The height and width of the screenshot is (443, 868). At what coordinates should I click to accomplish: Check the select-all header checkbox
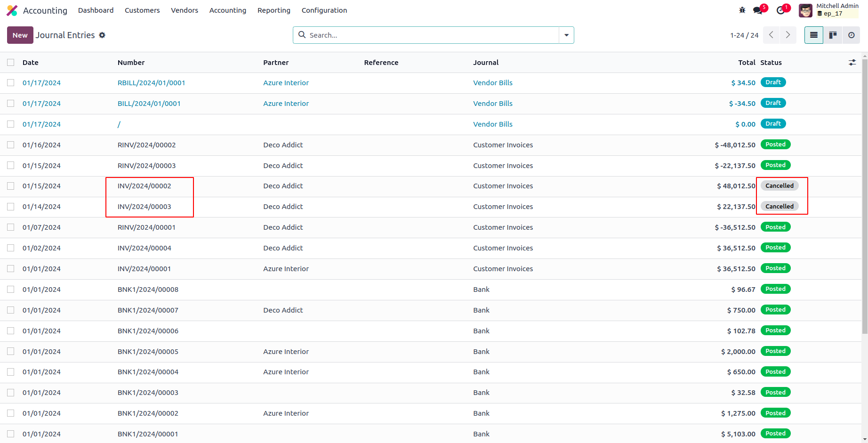pyautogui.click(x=11, y=63)
